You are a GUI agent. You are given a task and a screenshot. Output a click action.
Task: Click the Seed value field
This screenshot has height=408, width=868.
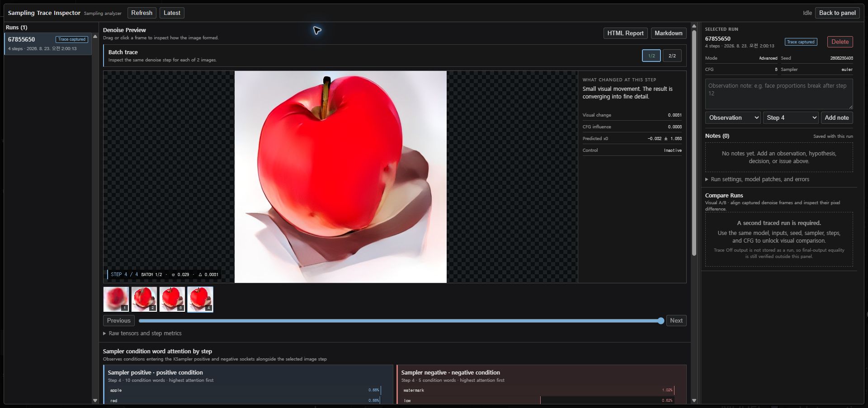(841, 58)
